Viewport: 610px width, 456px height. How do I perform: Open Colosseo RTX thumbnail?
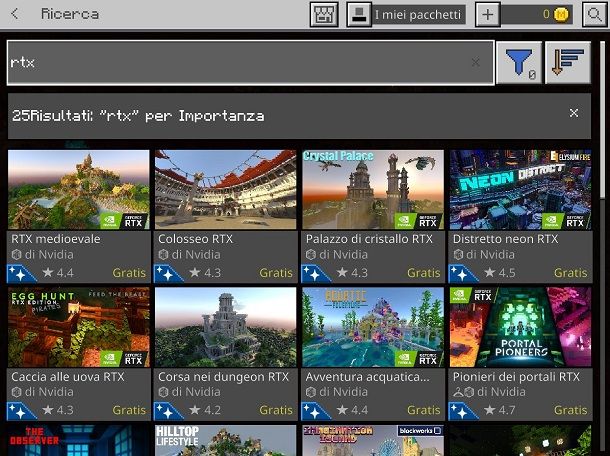click(226, 189)
